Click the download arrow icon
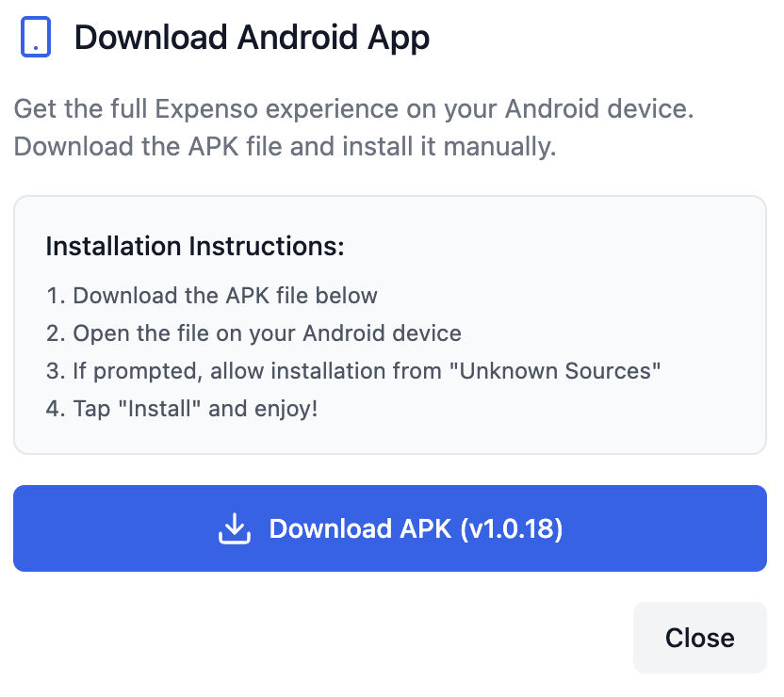 coord(235,528)
